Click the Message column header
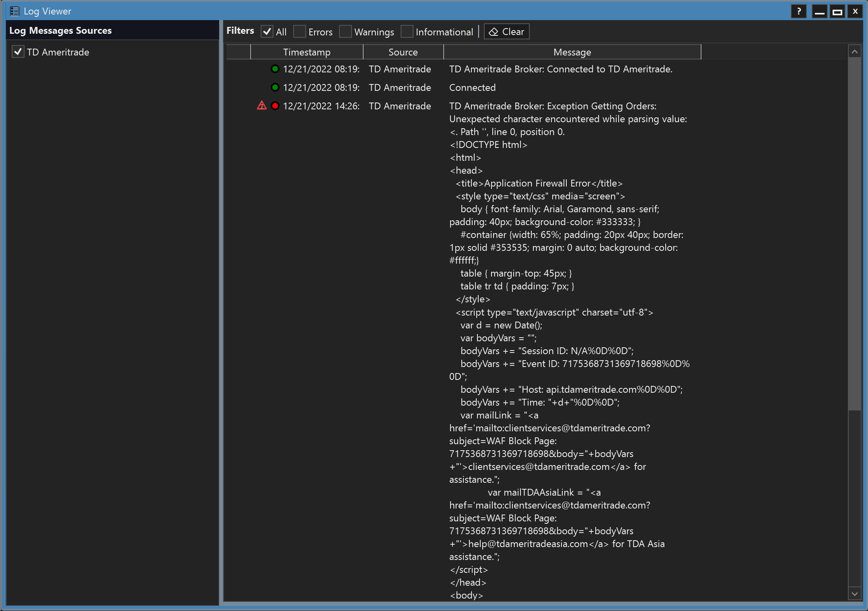868x611 pixels. coord(572,52)
